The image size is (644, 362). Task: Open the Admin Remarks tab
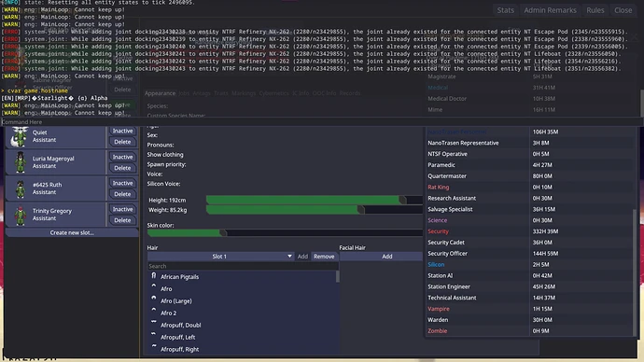coord(550,10)
